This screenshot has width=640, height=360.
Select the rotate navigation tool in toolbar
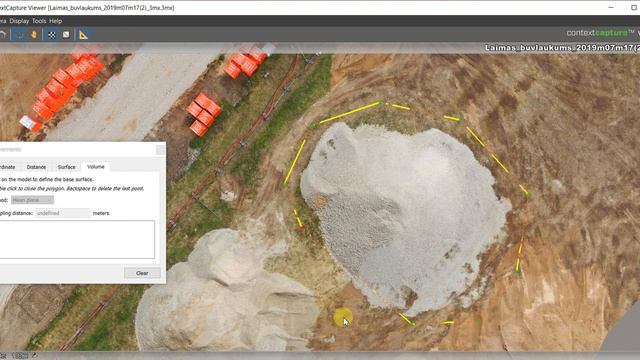pyautogui.click(x=20, y=35)
